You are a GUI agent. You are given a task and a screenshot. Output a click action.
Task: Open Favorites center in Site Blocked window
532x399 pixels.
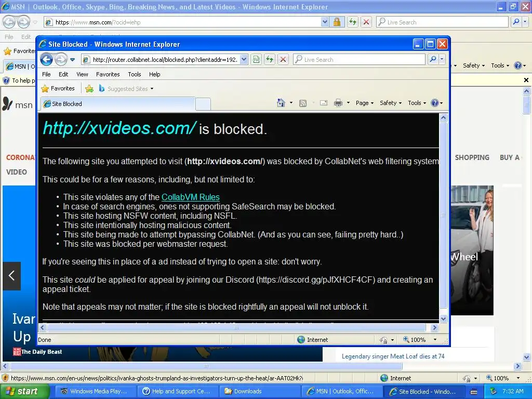point(58,88)
